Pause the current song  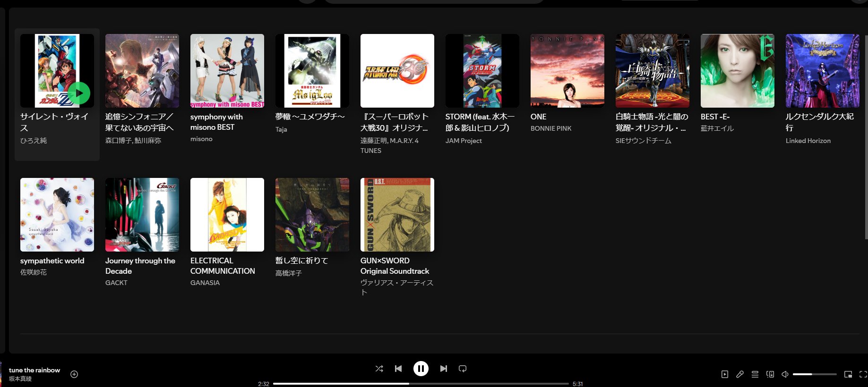[x=421, y=369]
